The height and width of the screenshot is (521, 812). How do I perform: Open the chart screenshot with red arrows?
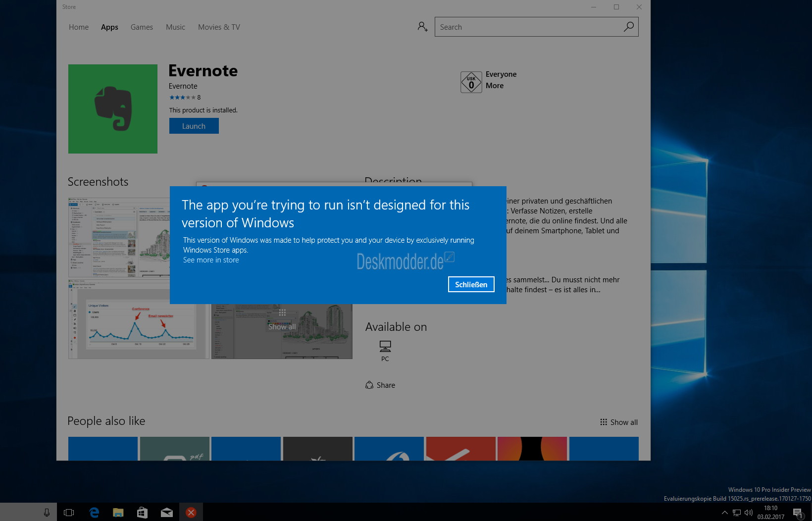pyautogui.click(x=139, y=319)
